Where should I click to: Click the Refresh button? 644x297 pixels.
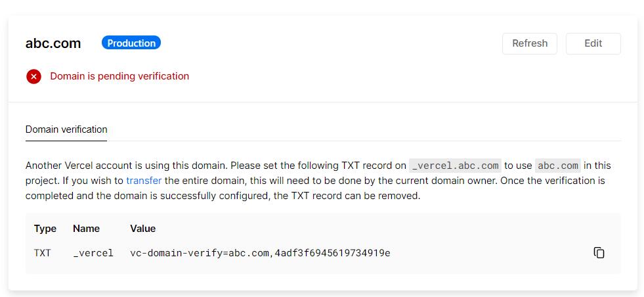[529, 43]
